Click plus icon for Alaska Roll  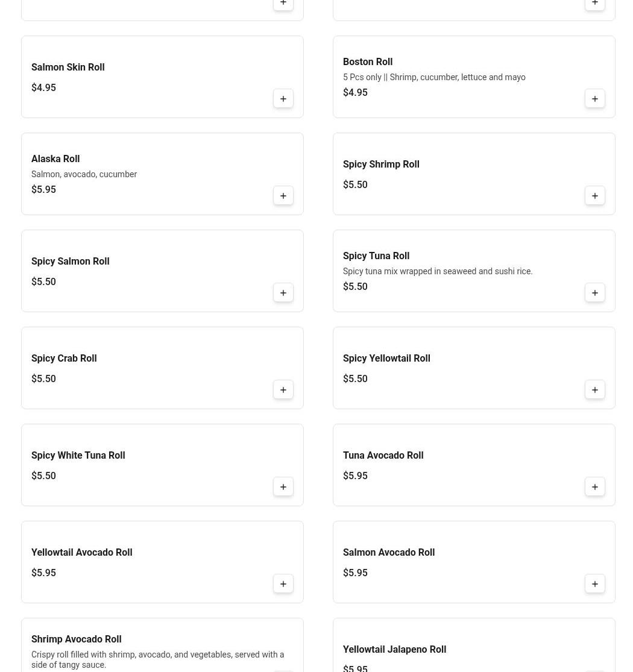click(283, 196)
